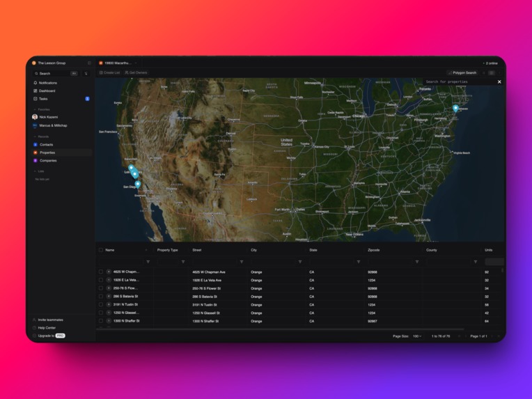Open the County column filter icon

pos(476,262)
